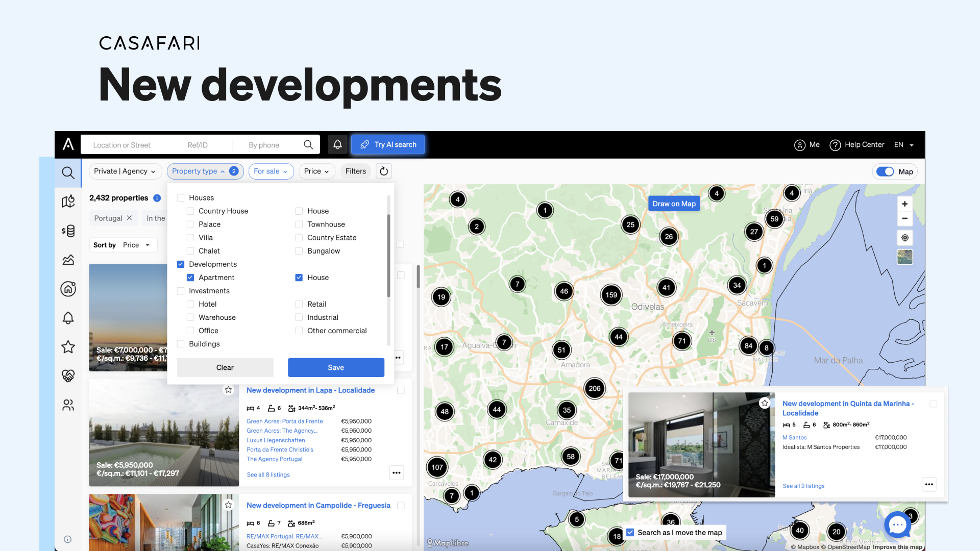The width and height of the screenshot is (980, 551).
Task: Collapse the Property type dropdown
Action: click(x=205, y=171)
